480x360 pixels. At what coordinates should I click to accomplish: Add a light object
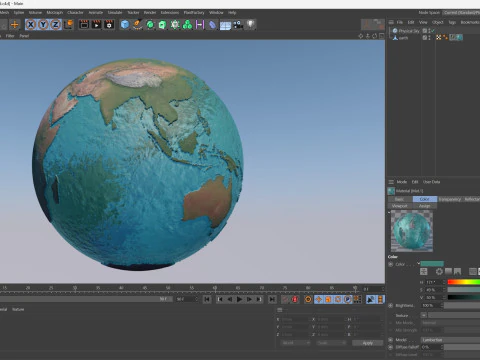(x=251, y=25)
